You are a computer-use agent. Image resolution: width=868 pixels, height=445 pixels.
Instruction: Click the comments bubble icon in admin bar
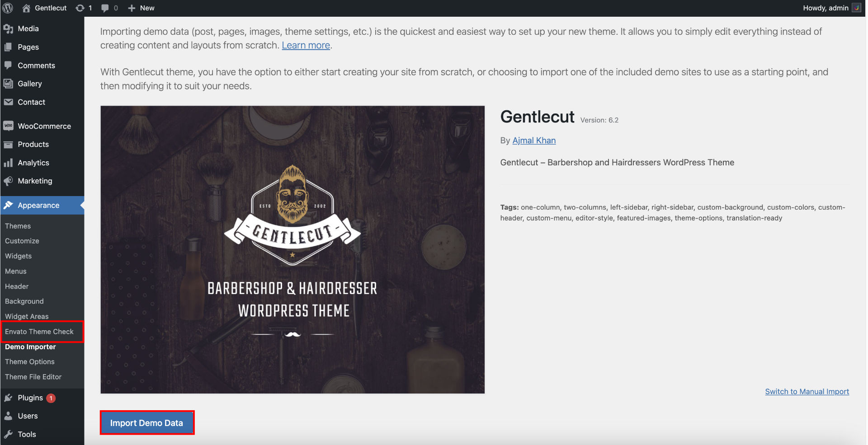[x=105, y=8]
